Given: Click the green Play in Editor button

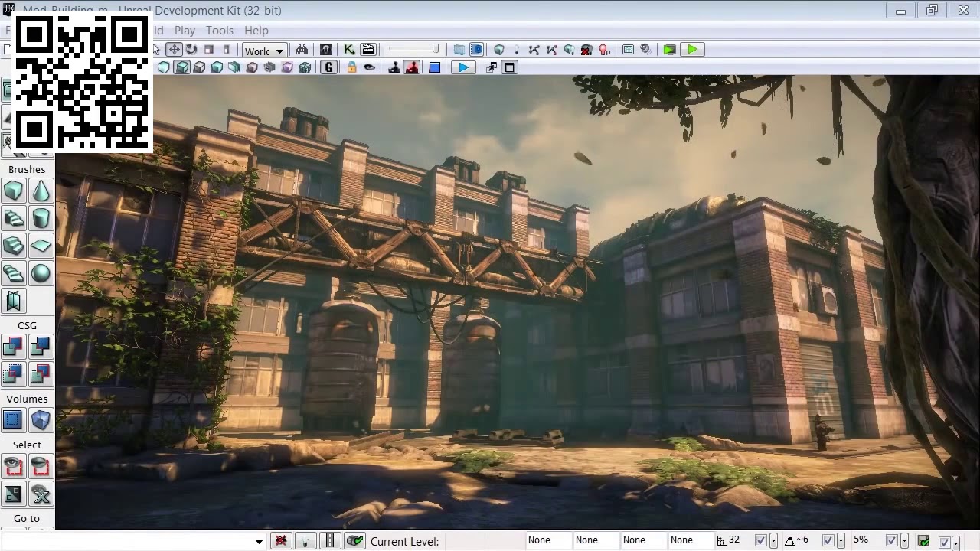Looking at the screenshot, I should 692,50.
